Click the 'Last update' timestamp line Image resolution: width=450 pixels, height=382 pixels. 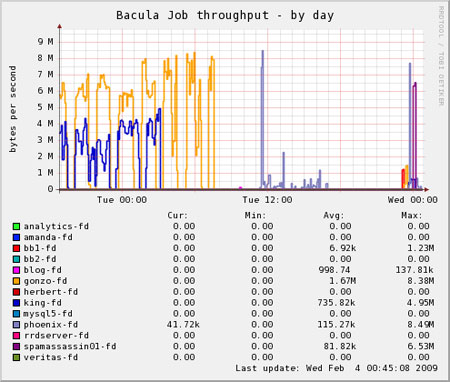(x=336, y=368)
